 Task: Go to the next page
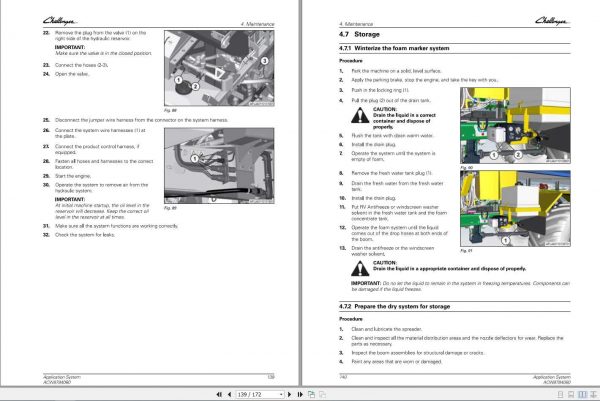click(290, 394)
